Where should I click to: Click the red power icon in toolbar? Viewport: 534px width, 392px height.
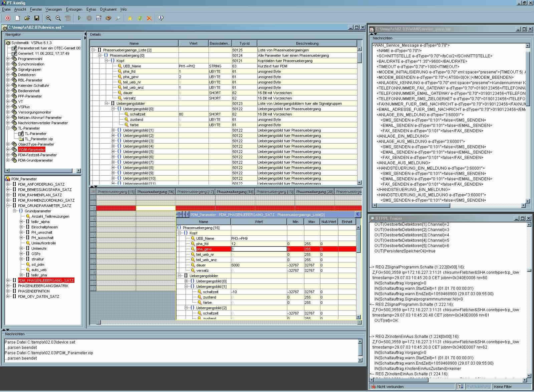click(x=8, y=18)
